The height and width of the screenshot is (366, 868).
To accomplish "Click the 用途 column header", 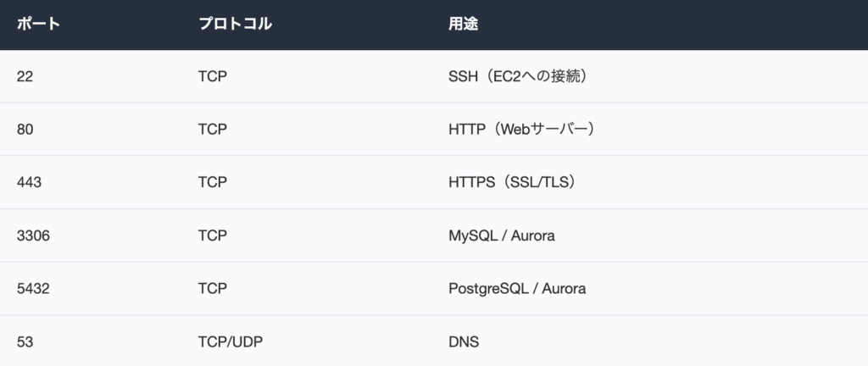I will (x=463, y=24).
